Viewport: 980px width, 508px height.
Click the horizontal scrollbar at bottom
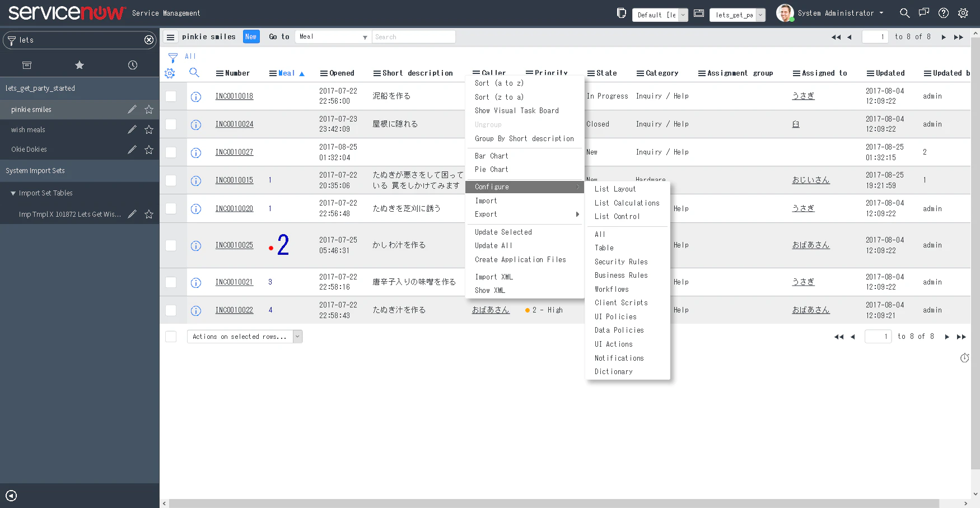[554, 504]
